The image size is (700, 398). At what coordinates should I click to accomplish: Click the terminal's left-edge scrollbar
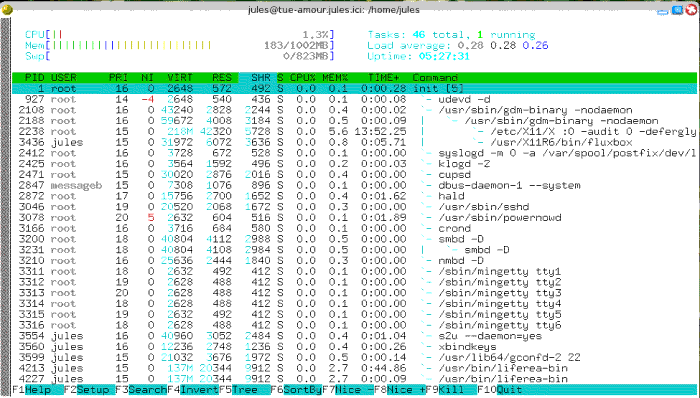6,207
